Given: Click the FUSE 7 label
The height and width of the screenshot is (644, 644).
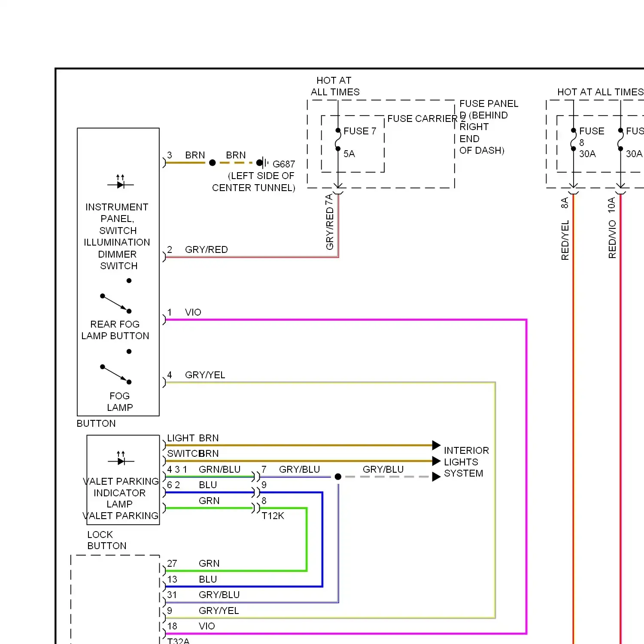Looking at the screenshot, I should tap(360, 131).
